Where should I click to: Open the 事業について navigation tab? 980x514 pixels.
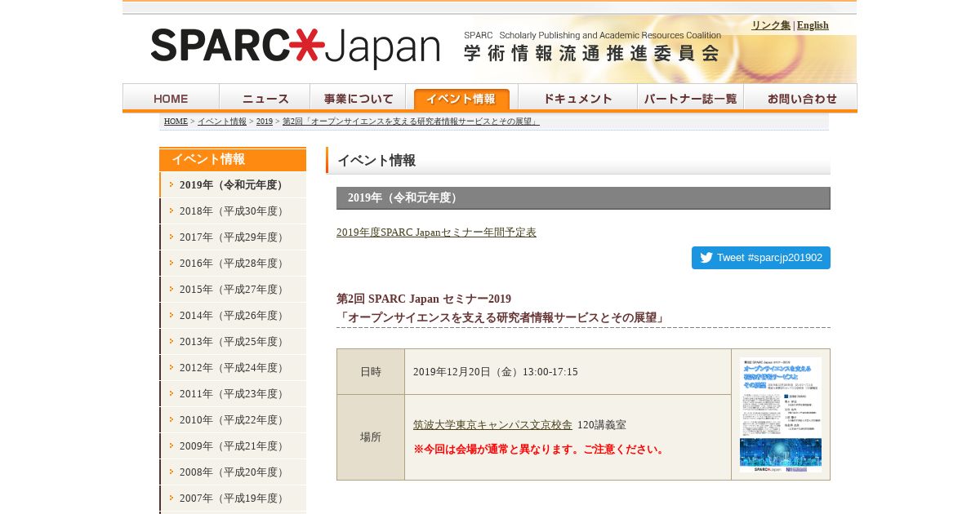(358, 98)
